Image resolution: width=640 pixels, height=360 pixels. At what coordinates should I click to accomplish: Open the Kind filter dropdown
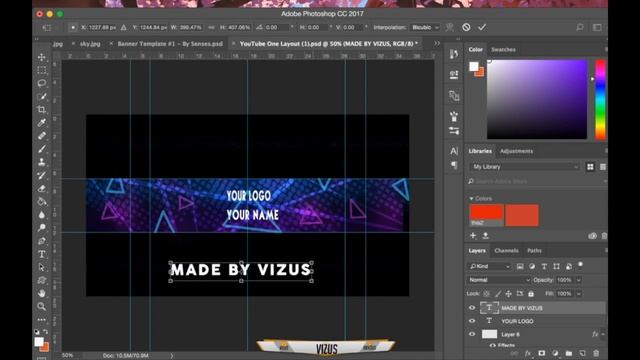(489, 266)
